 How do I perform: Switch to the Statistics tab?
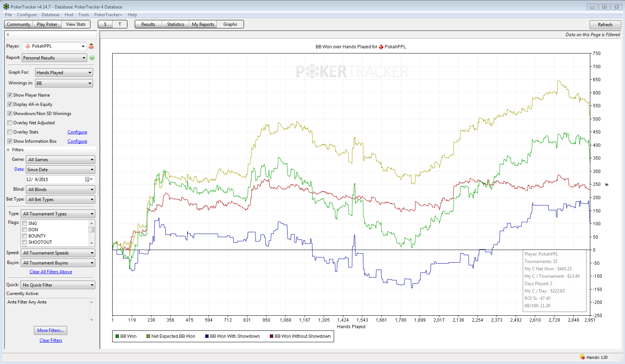pos(176,24)
